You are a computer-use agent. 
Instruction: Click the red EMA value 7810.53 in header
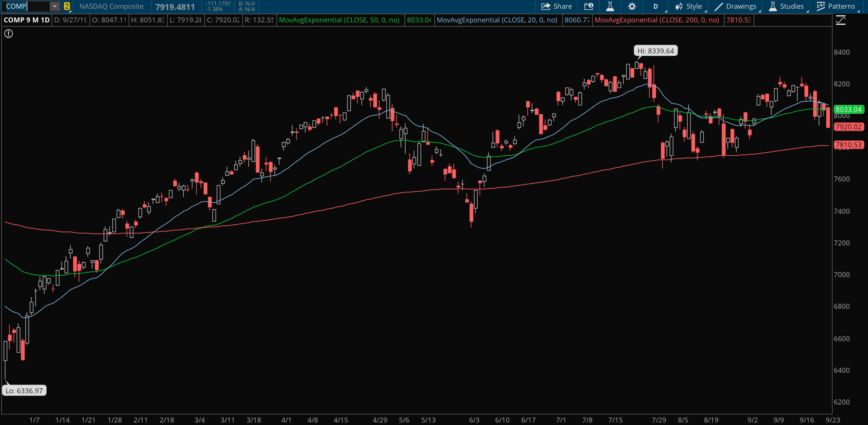(738, 20)
